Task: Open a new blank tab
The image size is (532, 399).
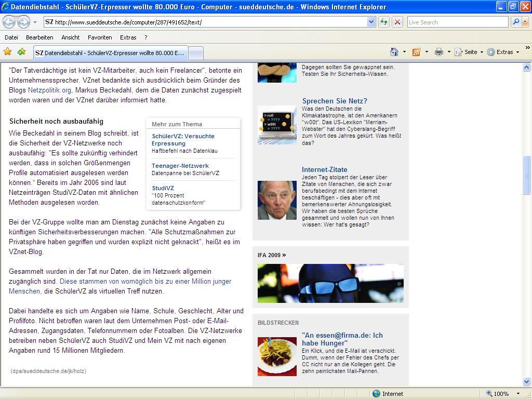Action: (196, 54)
